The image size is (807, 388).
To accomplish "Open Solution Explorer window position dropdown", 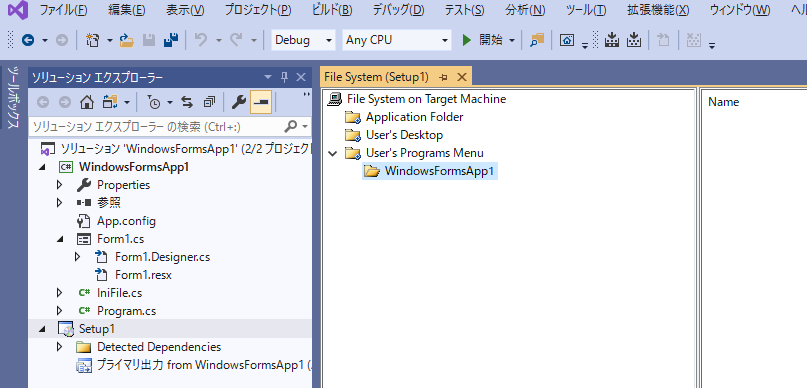I will [268, 78].
